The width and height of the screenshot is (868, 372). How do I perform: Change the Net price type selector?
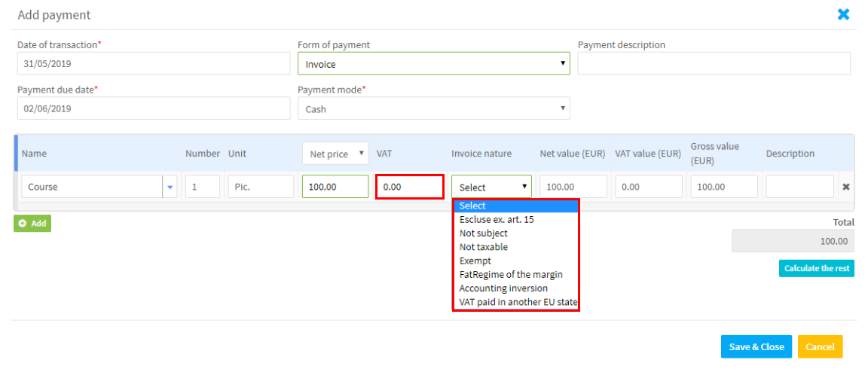point(335,154)
